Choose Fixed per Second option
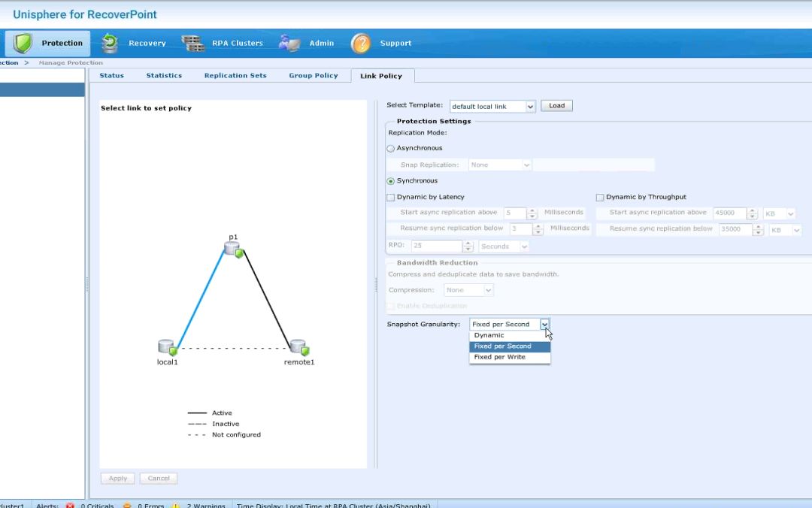The width and height of the screenshot is (812, 508). click(x=510, y=346)
